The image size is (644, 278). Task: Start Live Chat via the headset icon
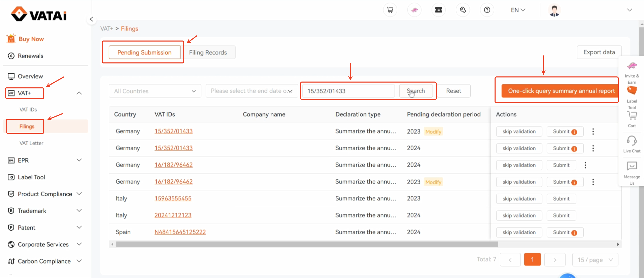[632, 140]
